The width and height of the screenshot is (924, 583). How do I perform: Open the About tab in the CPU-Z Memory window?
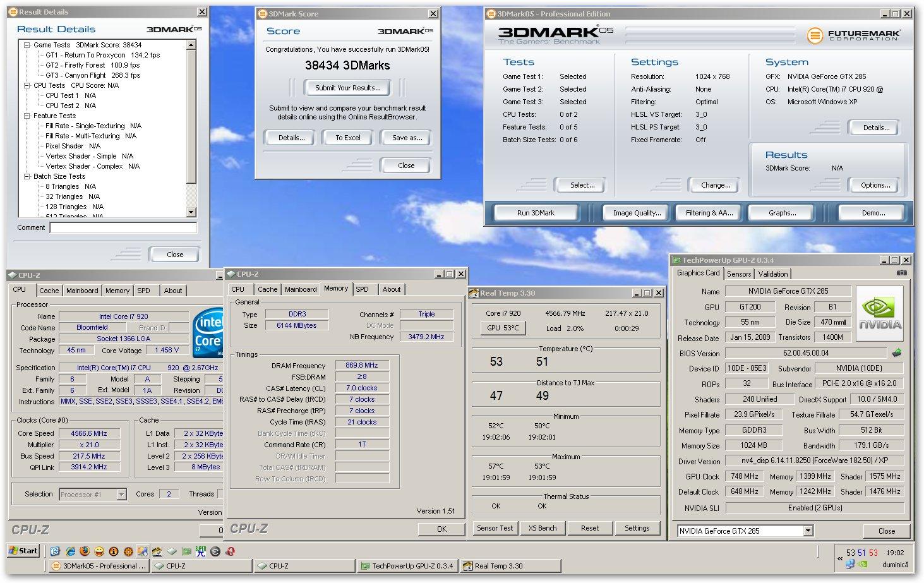point(392,289)
